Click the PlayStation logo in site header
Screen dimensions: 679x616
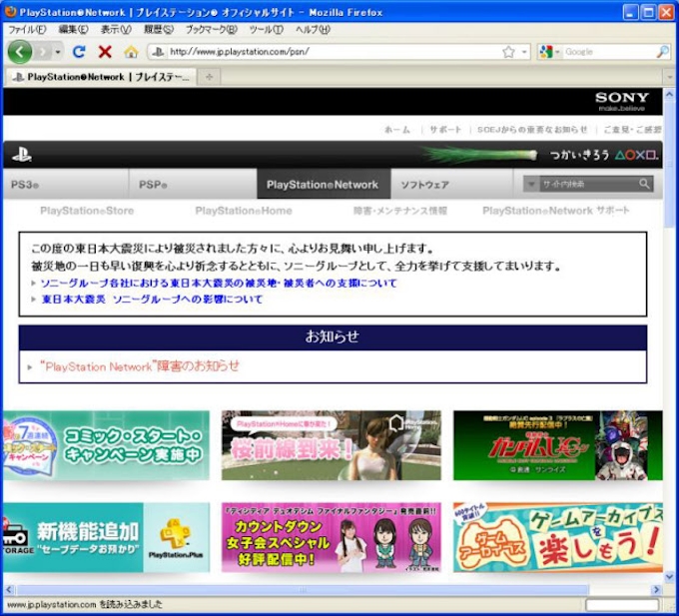pyautogui.click(x=22, y=155)
